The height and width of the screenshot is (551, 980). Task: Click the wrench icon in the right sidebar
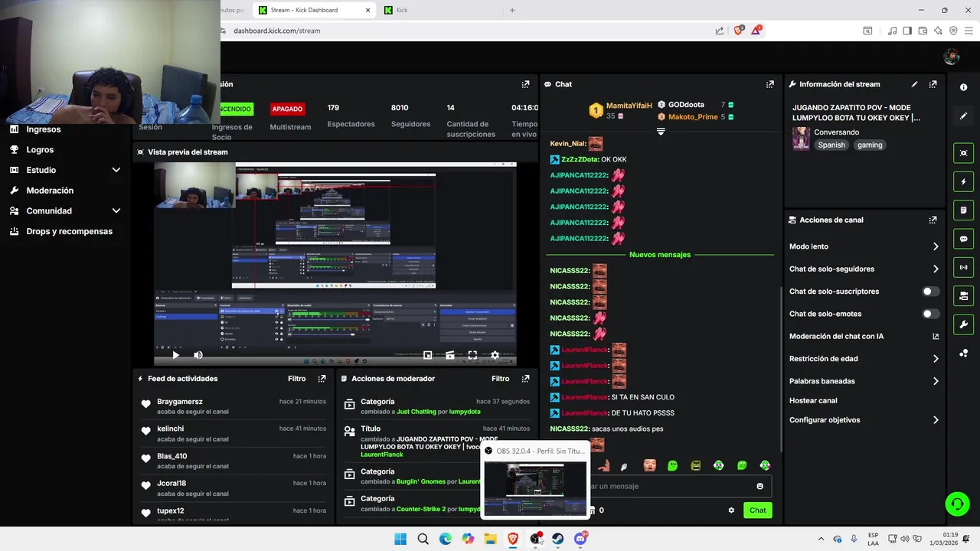click(x=963, y=324)
